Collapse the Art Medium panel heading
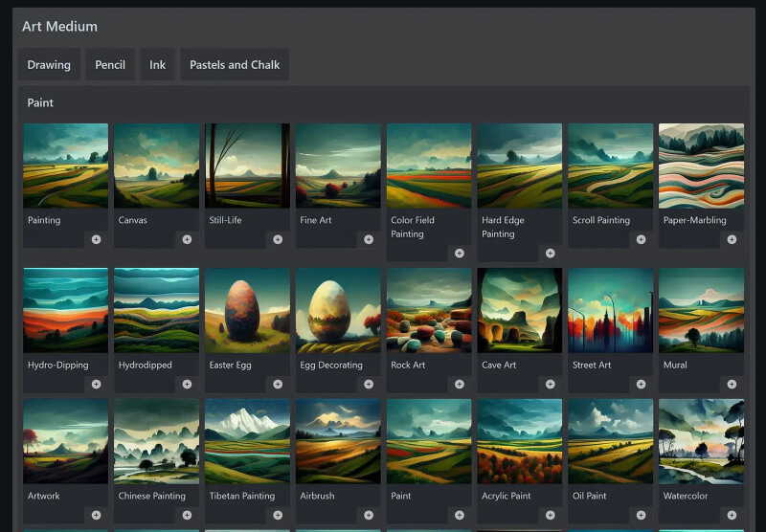Viewport: 766px width, 532px height. click(x=59, y=27)
